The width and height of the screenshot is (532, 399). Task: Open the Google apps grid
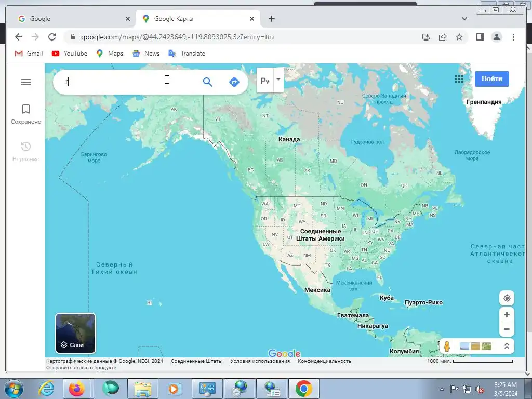point(459,79)
